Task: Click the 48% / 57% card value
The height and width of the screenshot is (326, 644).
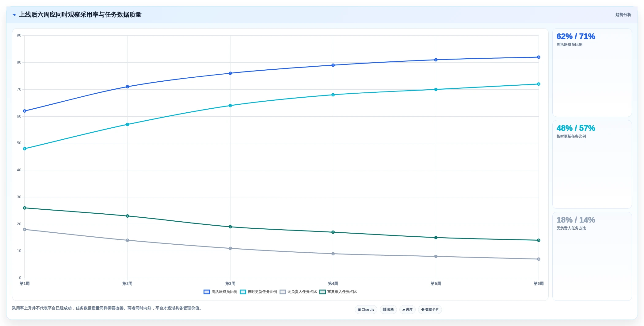Action: 576,128
